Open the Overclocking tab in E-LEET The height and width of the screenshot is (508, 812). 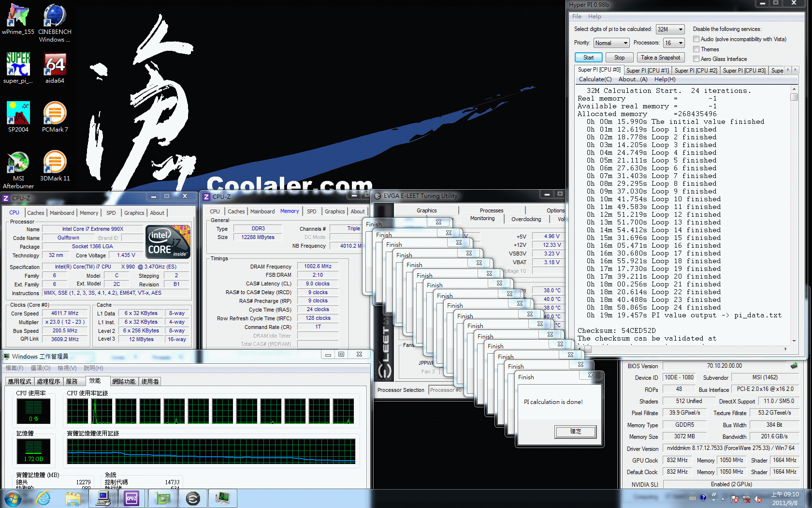pyautogui.click(x=526, y=219)
